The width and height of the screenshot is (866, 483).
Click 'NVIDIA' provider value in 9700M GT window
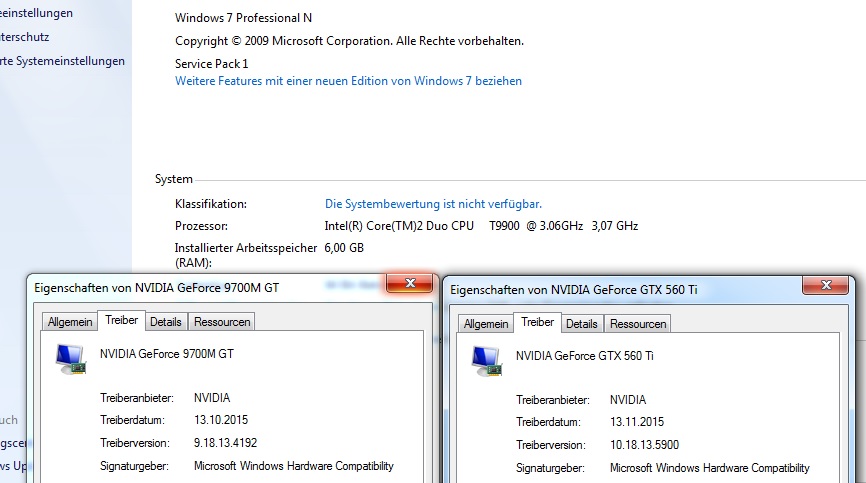(x=212, y=398)
